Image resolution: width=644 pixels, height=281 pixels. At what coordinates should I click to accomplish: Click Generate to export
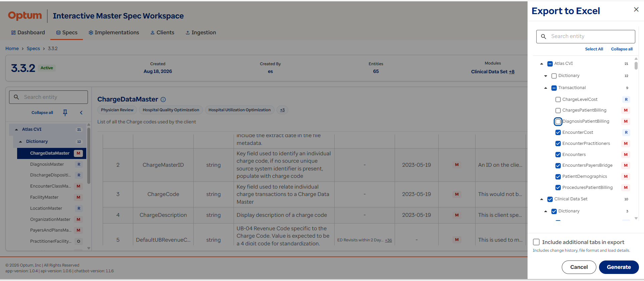[x=619, y=267]
